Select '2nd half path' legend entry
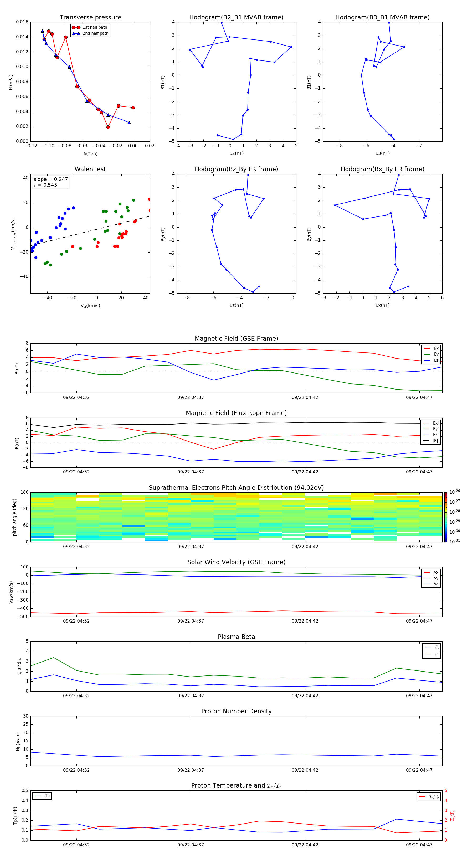This screenshot has width=473, height=868. 90,33
